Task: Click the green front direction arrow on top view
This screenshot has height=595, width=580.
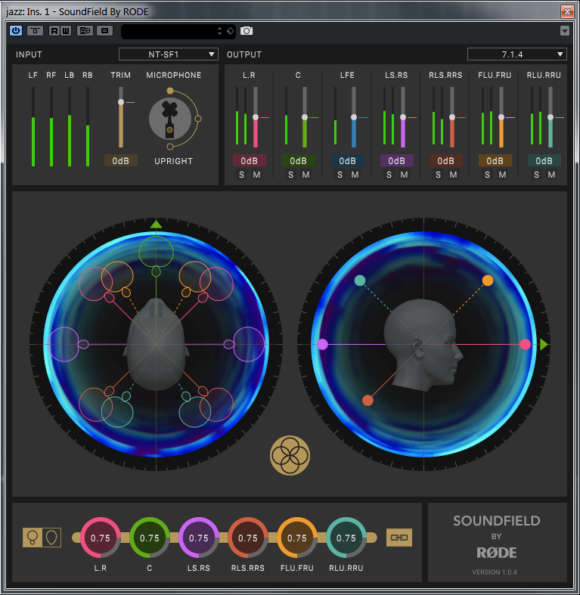Action: (156, 224)
